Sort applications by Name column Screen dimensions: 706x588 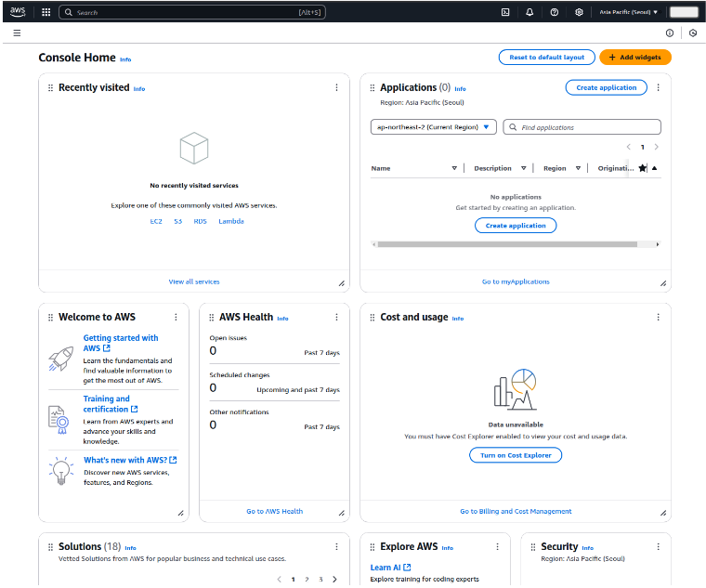coord(454,168)
